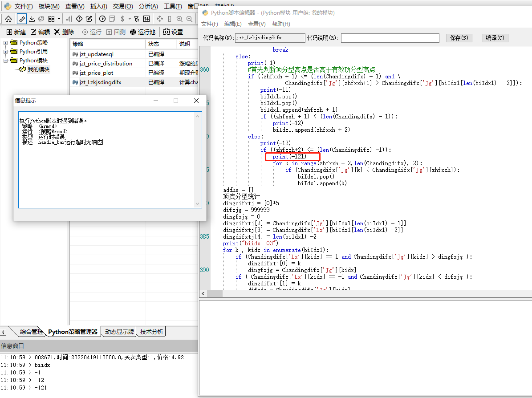The width and height of the screenshot is (532, 398).
Task: Click the refresh sync toolbar icon
Action: click(x=41, y=19)
